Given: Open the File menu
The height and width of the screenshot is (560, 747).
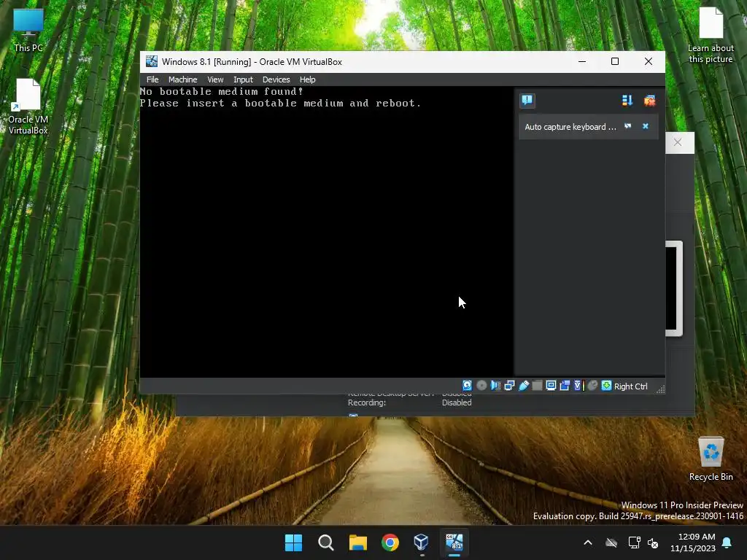Looking at the screenshot, I should coord(152,79).
